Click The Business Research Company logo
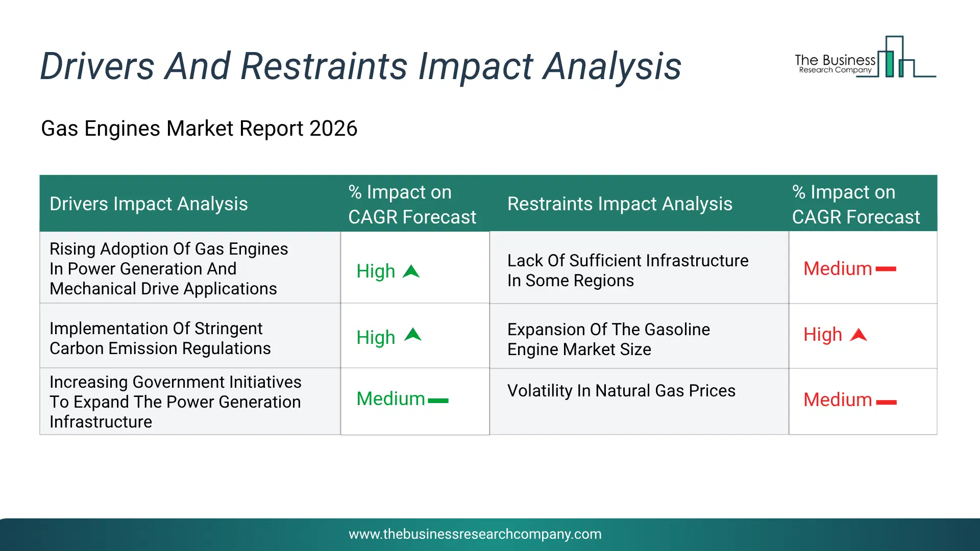Screen dimensions: 980x551 tap(865, 57)
